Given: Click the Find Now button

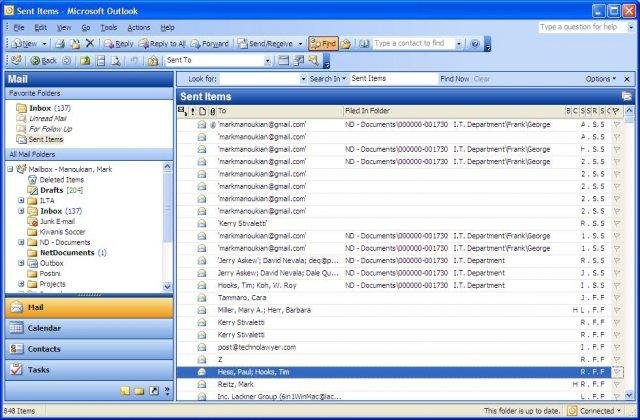Looking at the screenshot, I should coord(454,79).
